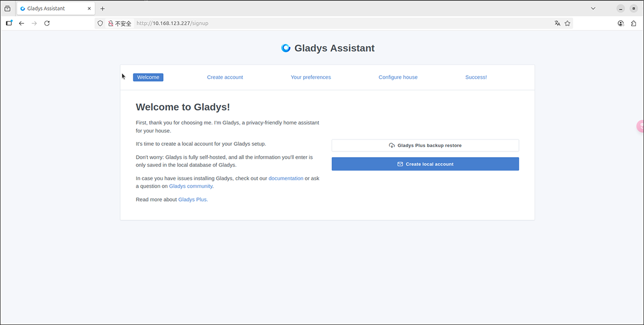
Task: Click the browser forward arrow
Action: (34, 24)
